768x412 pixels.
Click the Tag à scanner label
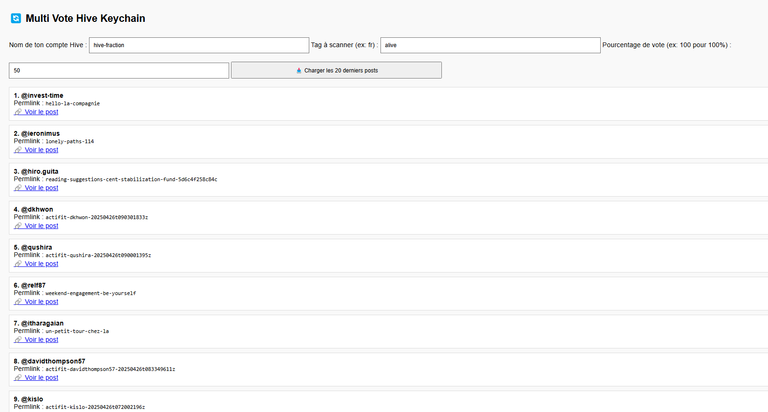click(344, 45)
